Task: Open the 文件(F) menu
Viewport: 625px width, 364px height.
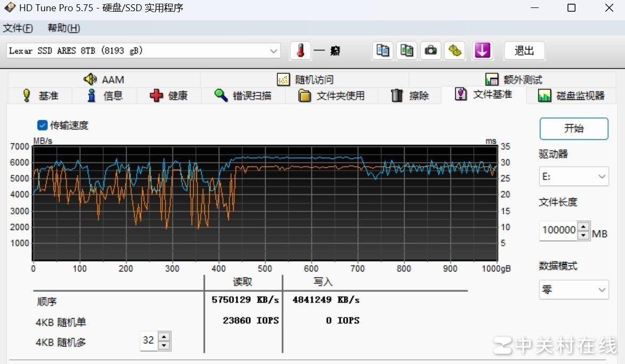Action: pyautogui.click(x=18, y=28)
